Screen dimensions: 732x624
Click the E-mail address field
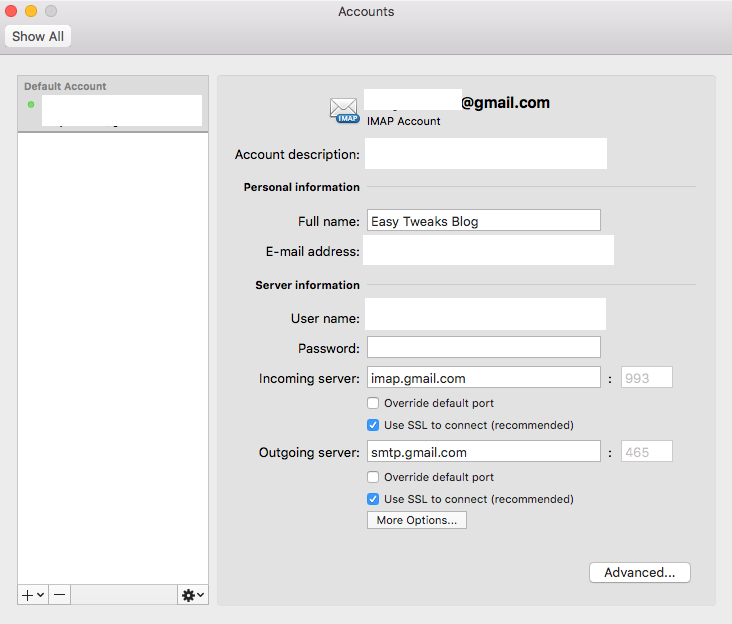488,250
